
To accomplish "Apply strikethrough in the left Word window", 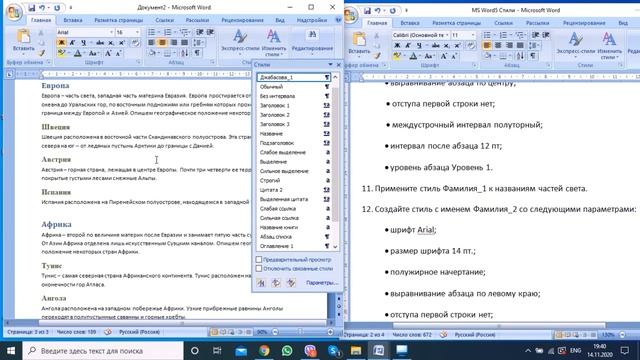I will pyautogui.click(x=100, y=43).
